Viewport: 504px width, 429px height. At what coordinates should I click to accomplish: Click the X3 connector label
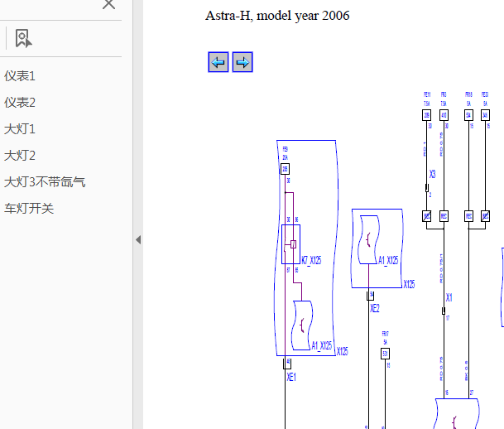coord(432,175)
